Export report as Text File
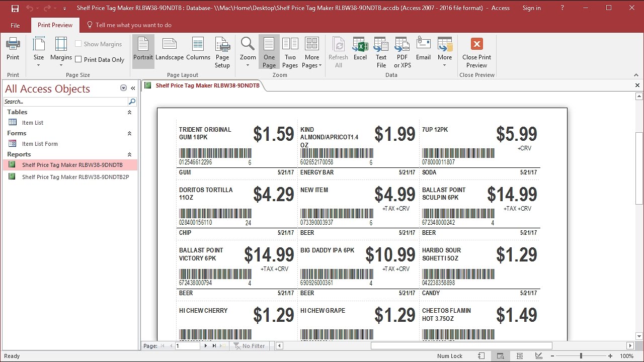 point(381,52)
